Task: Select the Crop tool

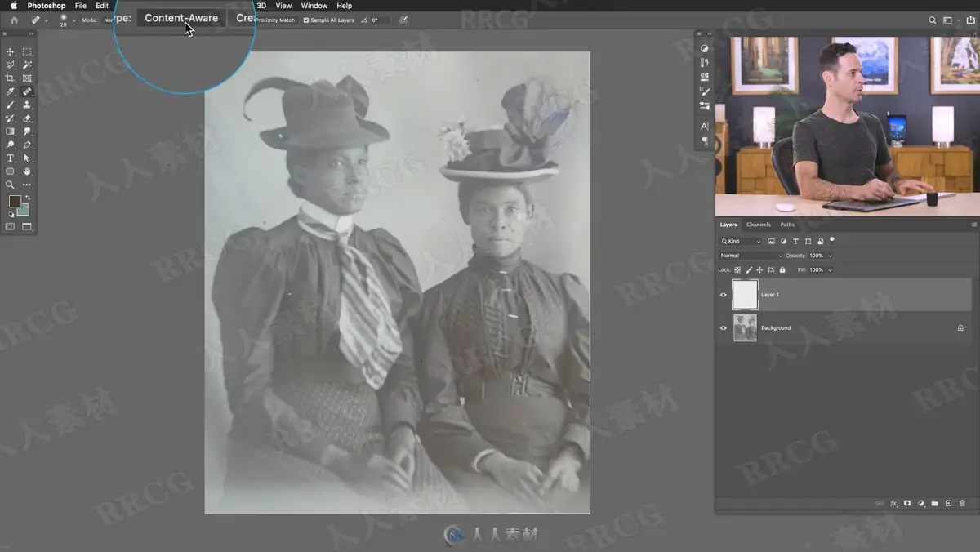Action: (10, 78)
